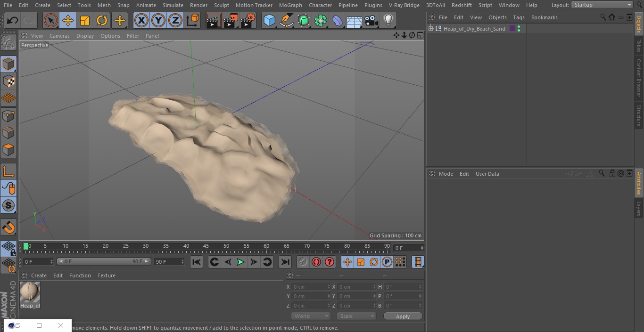The height and width of the screenshot is (332, 644).
Task: Add a Light object
Action: 388,20
